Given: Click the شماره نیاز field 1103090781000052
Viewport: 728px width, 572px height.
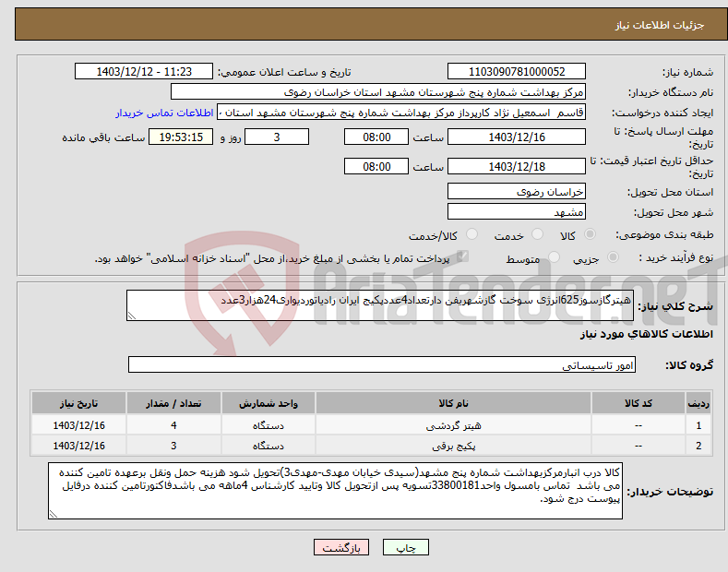Looking at the screenshot, I should coord(517,72).
